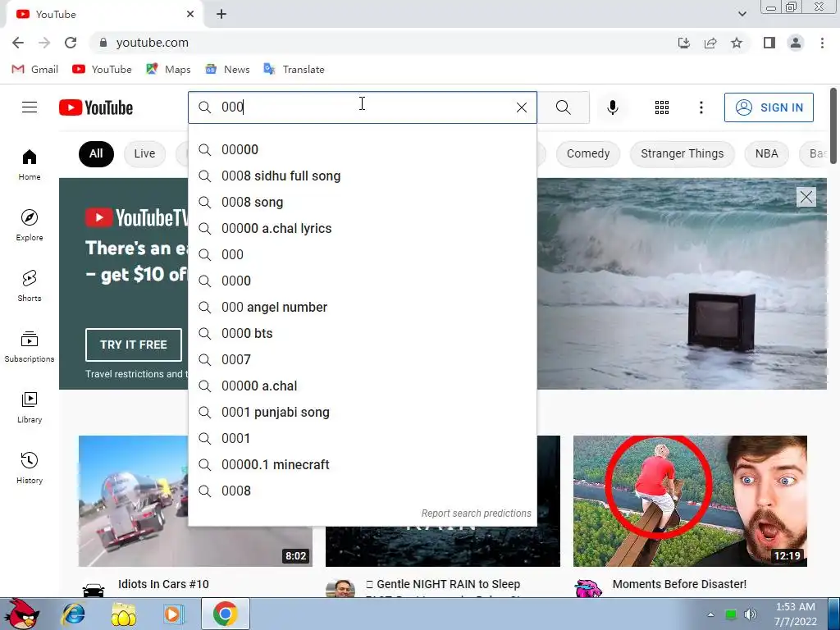Viewport: 840px width, 630px height.
Task: Open Explore in the sidebar
Action: coord(30,225)
